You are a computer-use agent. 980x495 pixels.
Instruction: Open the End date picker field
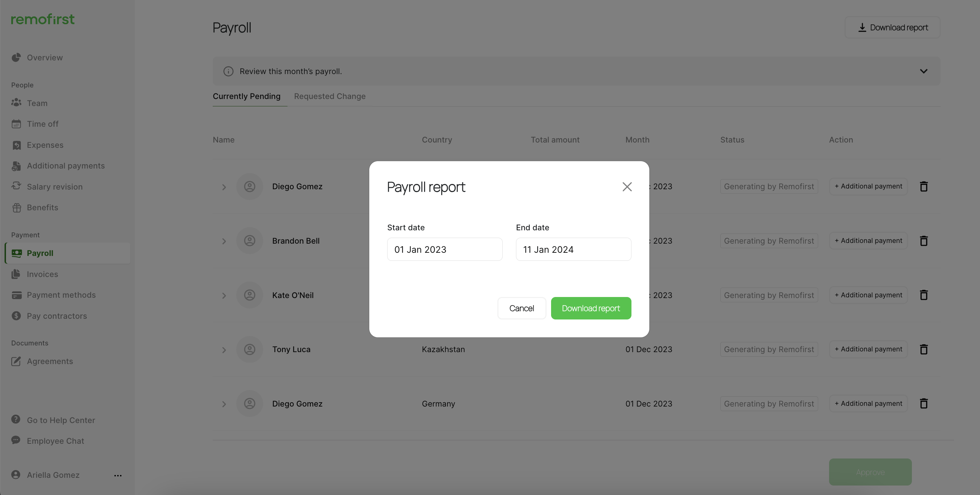(x=573, y=250)
